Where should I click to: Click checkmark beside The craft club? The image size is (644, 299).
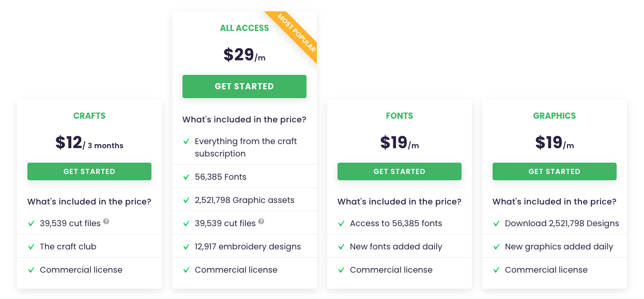[x=31, y=247]
